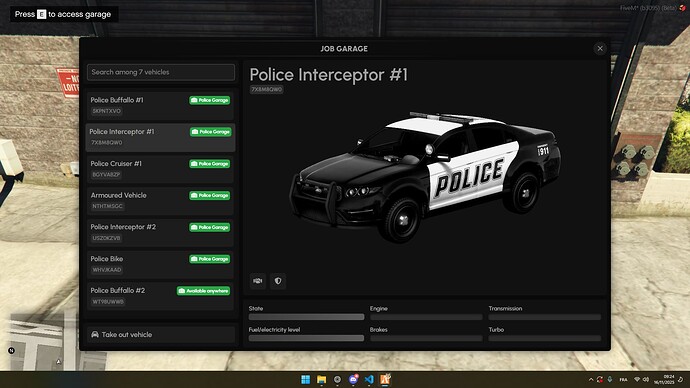The image size is (690, 388).
Task: Open Visual Studio Code from the taskbar
Action: [x=369, y=379]
